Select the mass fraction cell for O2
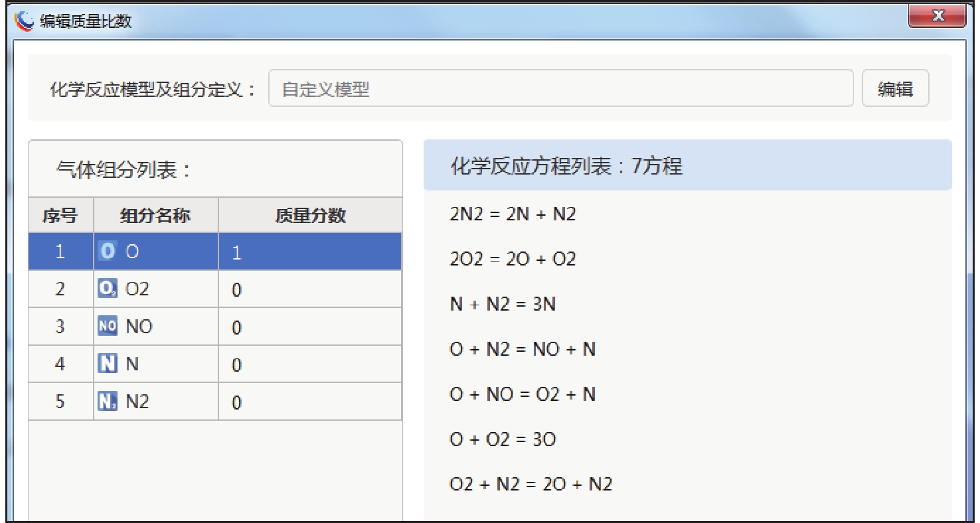Image resolution: width=980 pixels, height=523 pixels. pyautogui.click(x=309, y=289)
